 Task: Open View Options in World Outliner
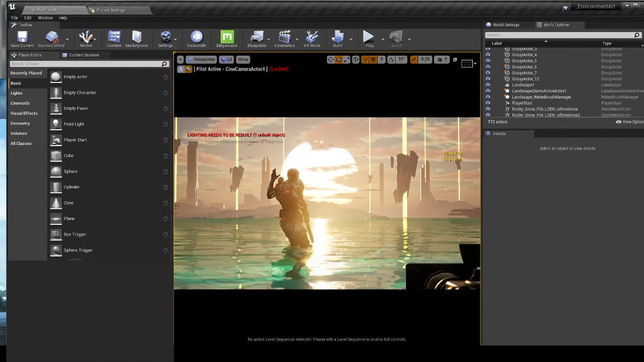629,122
